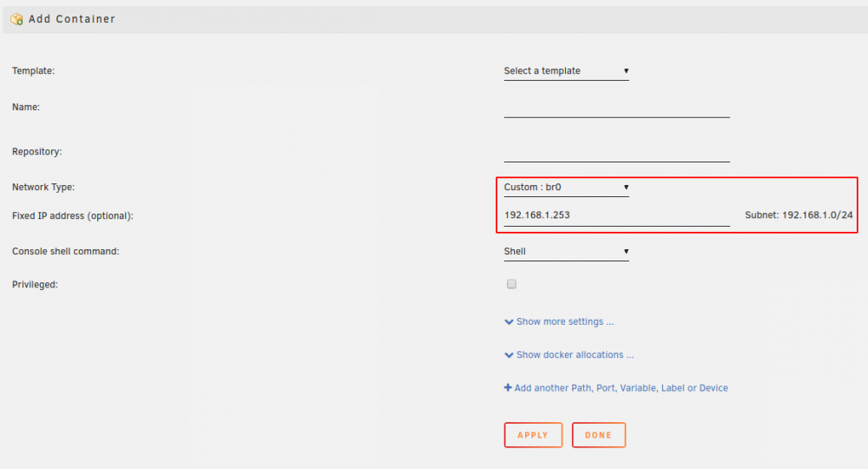Image resolution: width=868 pixels, height=469 pixels.
Task: Click the APPLY button
Action: pyautogui.click(x=533, y=435)
